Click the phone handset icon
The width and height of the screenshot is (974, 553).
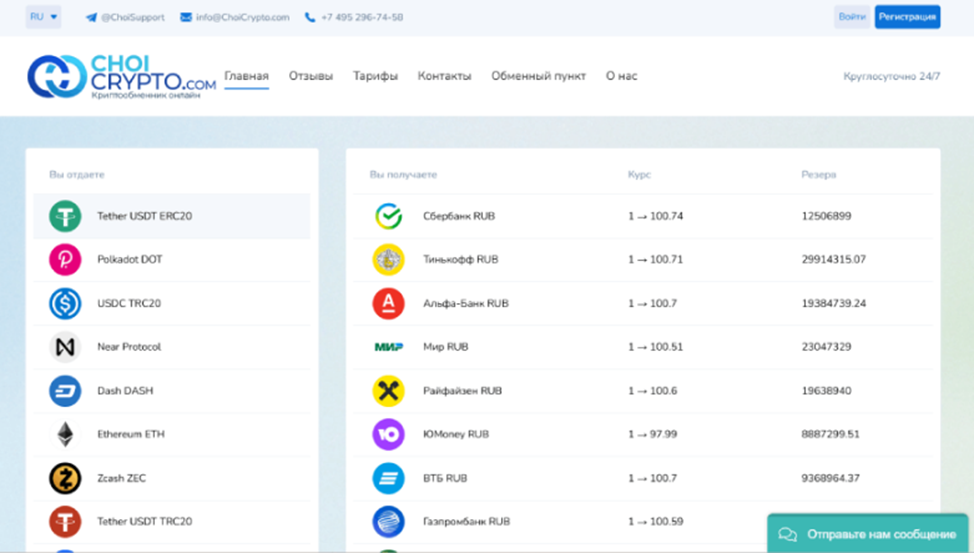(x=310, y=17)
